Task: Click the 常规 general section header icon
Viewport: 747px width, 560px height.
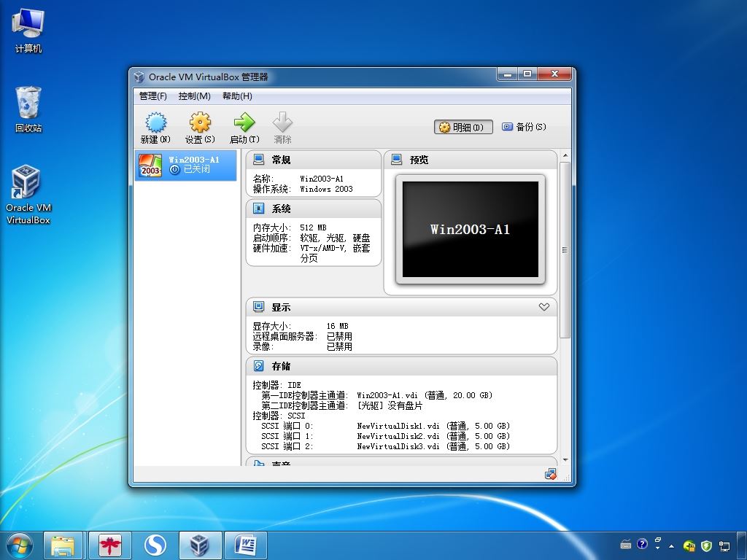Action: 259,160
